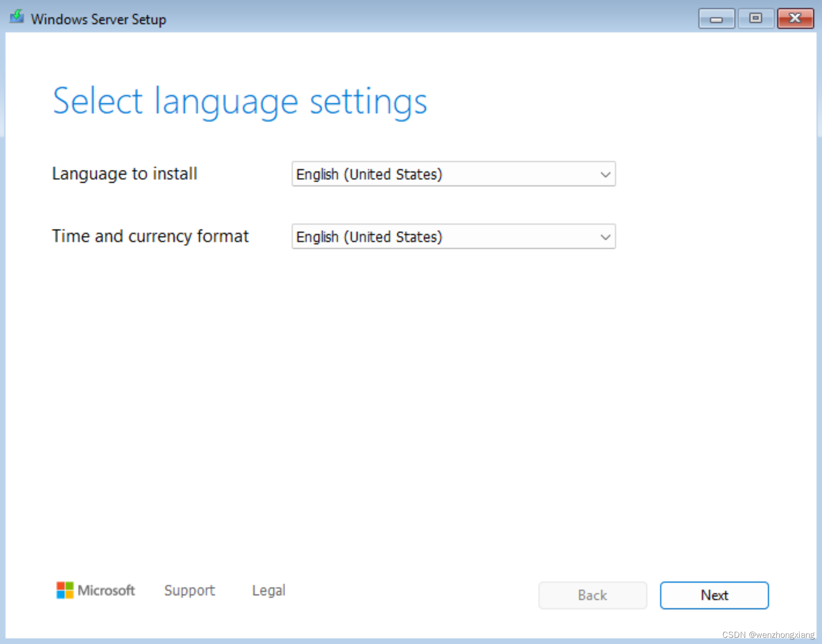822x644 pixels.
Task: Click the Back button
Action: 592,595
